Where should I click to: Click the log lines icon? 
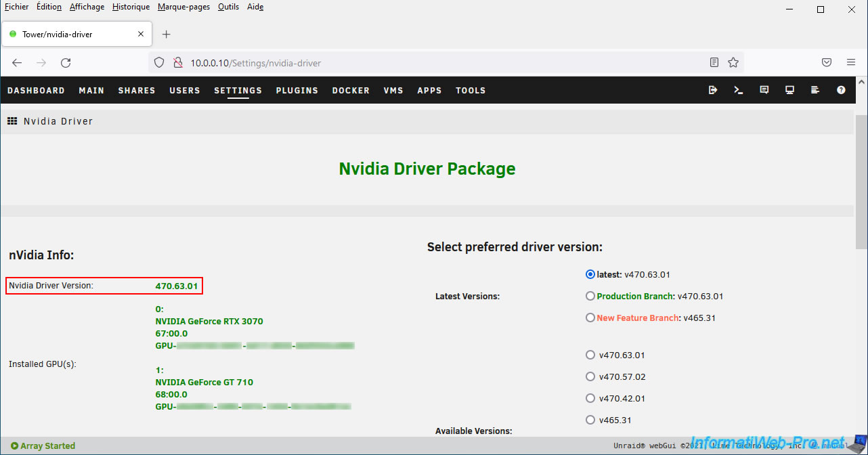pyautogui.click(x=815, y=90)
